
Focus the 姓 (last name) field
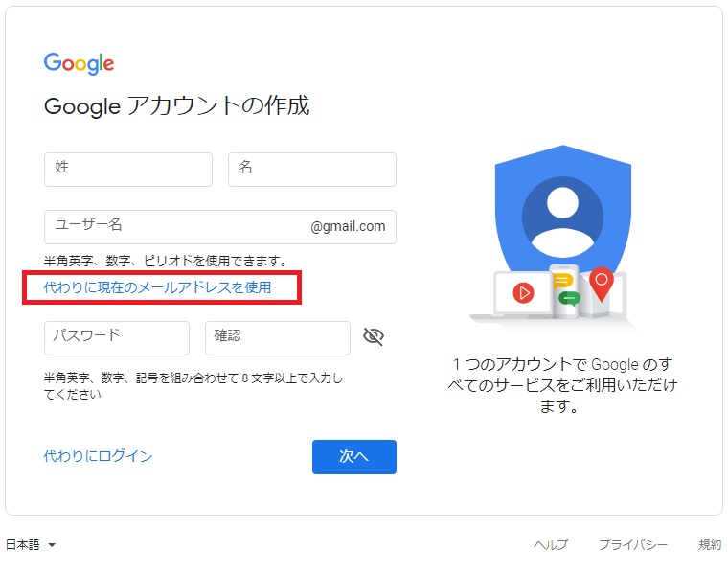coord(128,170)
